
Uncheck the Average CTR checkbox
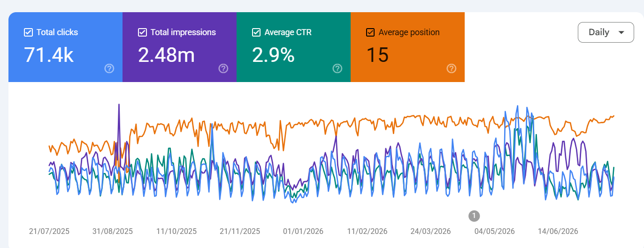pyautogui.click(x=256, y=32)
